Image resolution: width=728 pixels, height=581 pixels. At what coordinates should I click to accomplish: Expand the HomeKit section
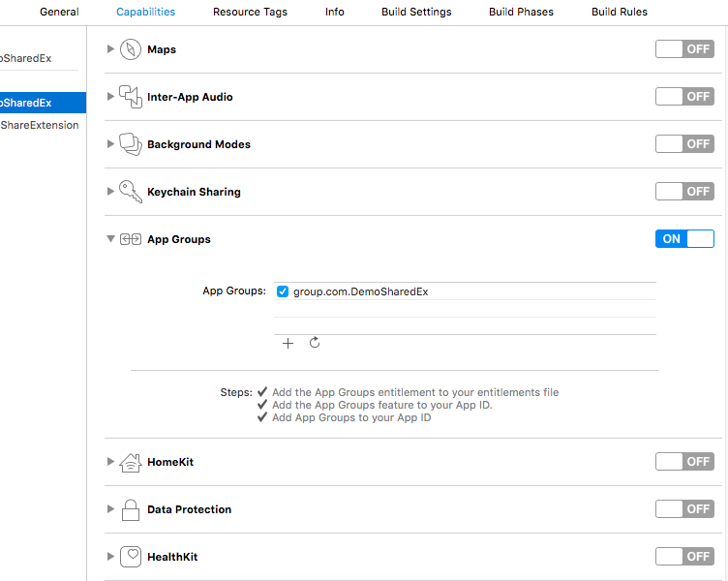[110, 462]
